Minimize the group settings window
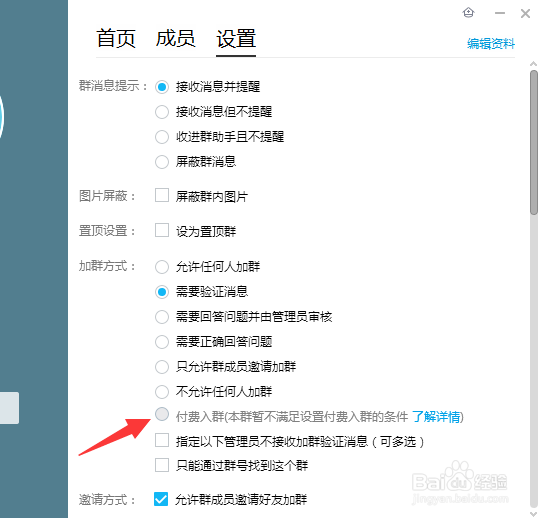Screen dimensions: 538x518 tap(500, 13)
